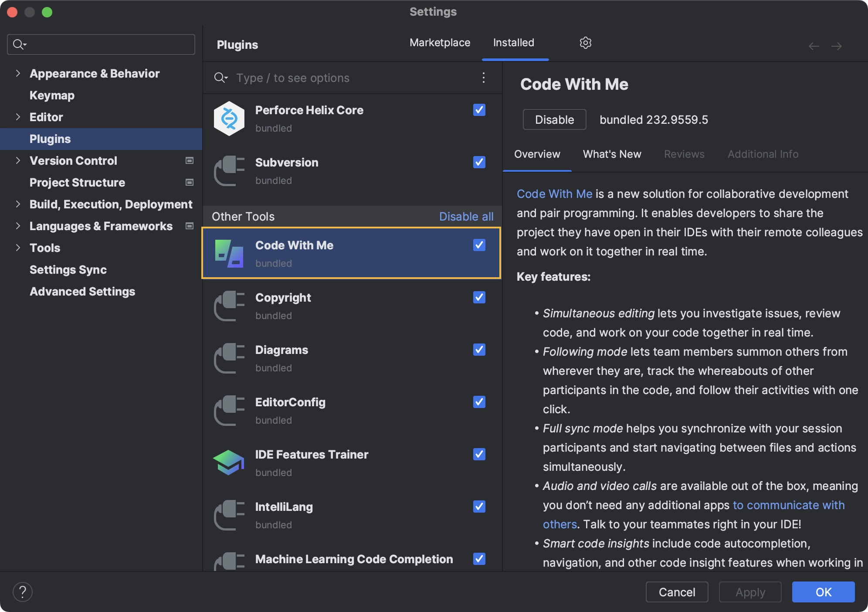
Task: Toggle the Code With Me plugin checkbox
Action: [x=479, y=245]
